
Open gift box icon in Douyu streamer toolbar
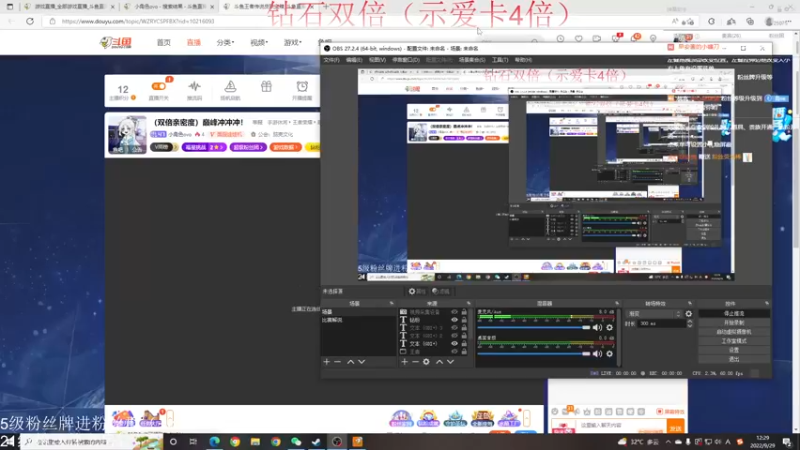(266, 87)
